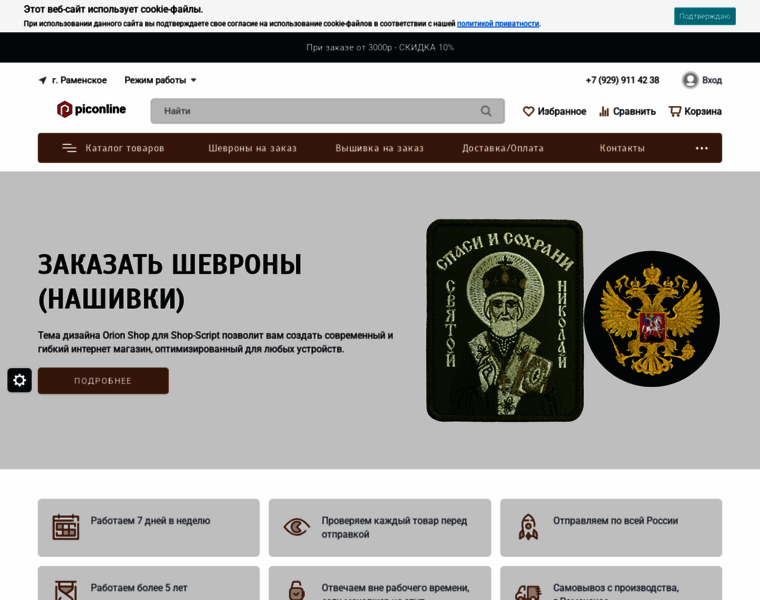Open the floating settings gear widget

coord(20,380)
